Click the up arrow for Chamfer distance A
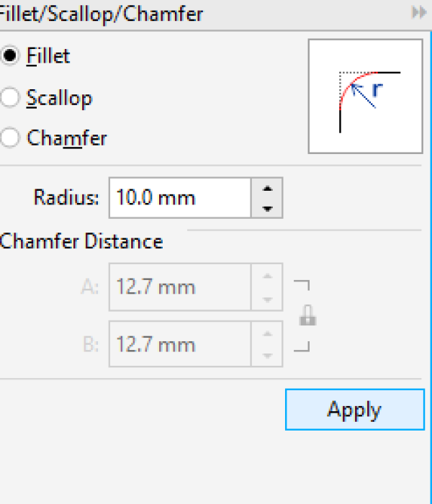 267,277
